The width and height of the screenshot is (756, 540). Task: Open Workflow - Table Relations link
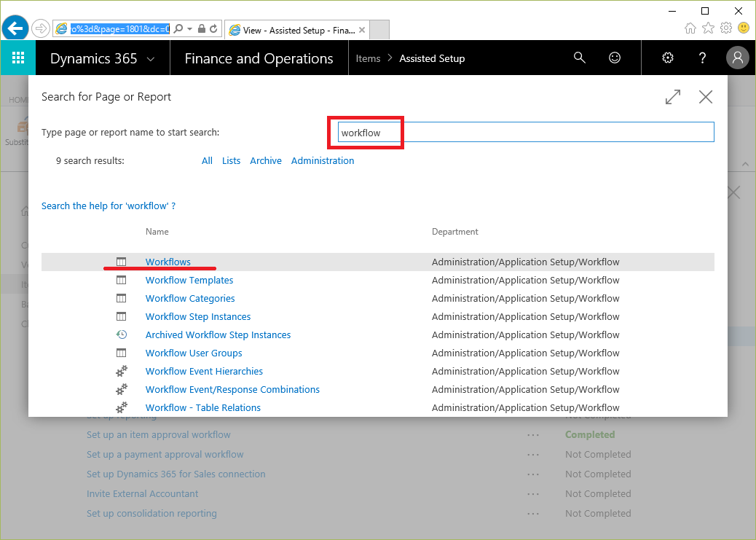click(203, 408)
